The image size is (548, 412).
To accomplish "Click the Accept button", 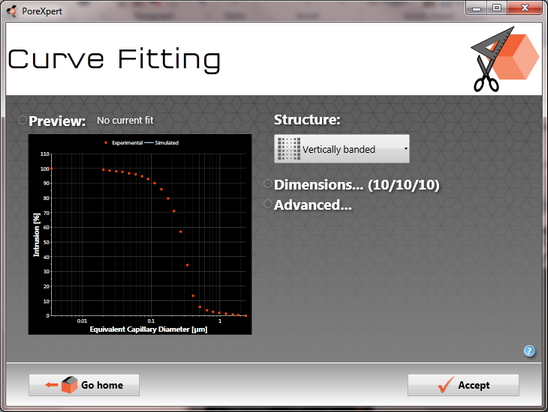I will pyautogui.click(x=463, y=385).
